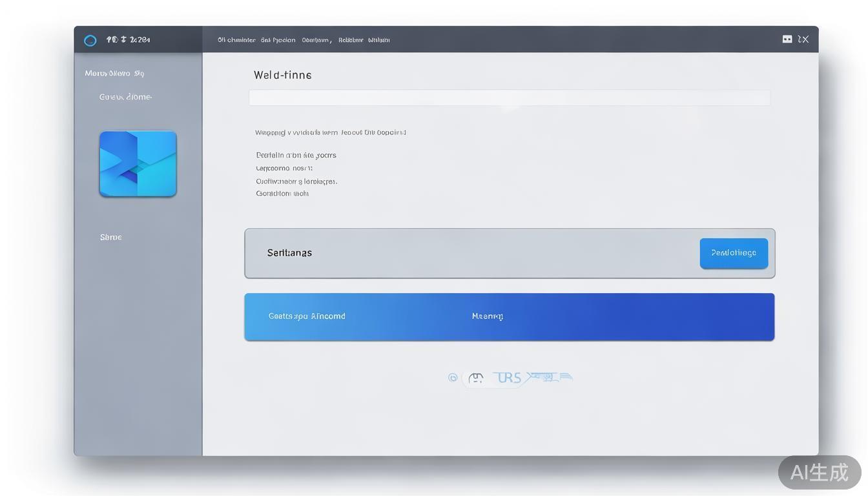Click the rounded badge icon in footer
868x496 pixels.
click(x=476, y=378)
